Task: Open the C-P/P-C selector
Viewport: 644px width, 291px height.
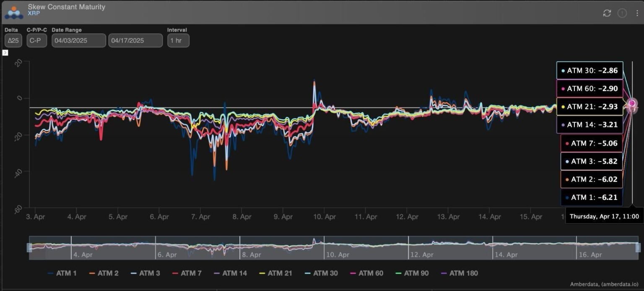Action: (36, 40)
